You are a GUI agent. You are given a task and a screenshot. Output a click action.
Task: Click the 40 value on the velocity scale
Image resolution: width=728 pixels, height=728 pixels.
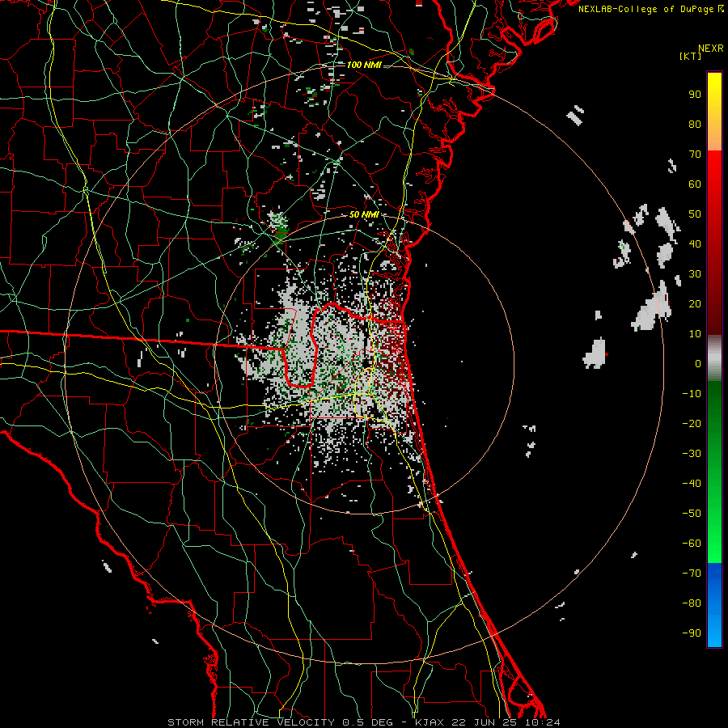pyautogui.click(x=695, y=244)
